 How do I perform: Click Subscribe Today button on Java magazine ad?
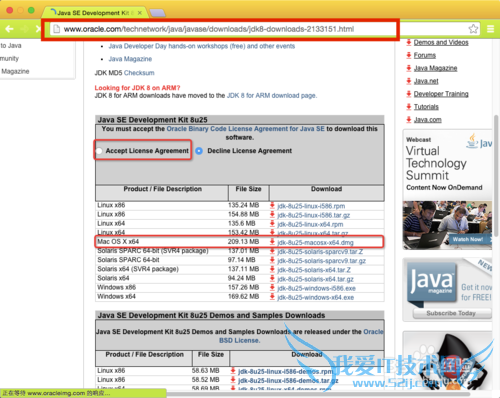point(452,313)
